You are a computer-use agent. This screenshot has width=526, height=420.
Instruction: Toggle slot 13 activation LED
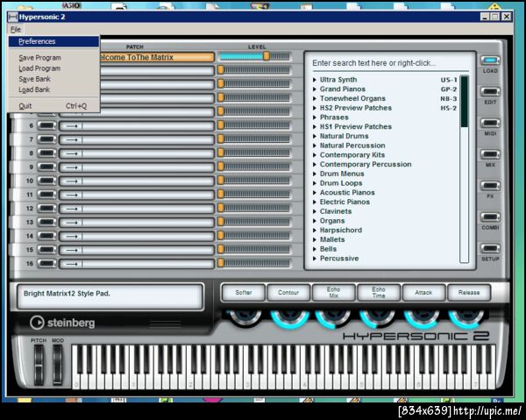coord(46,222)
